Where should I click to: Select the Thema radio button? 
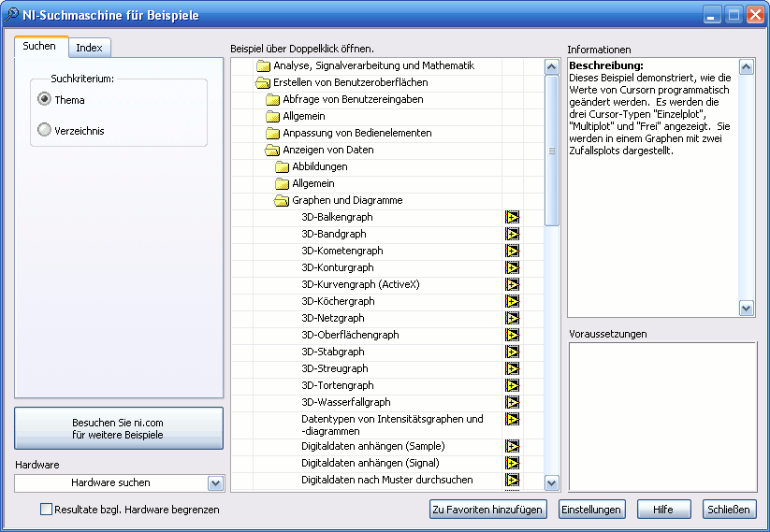click(x=44, y=99)
